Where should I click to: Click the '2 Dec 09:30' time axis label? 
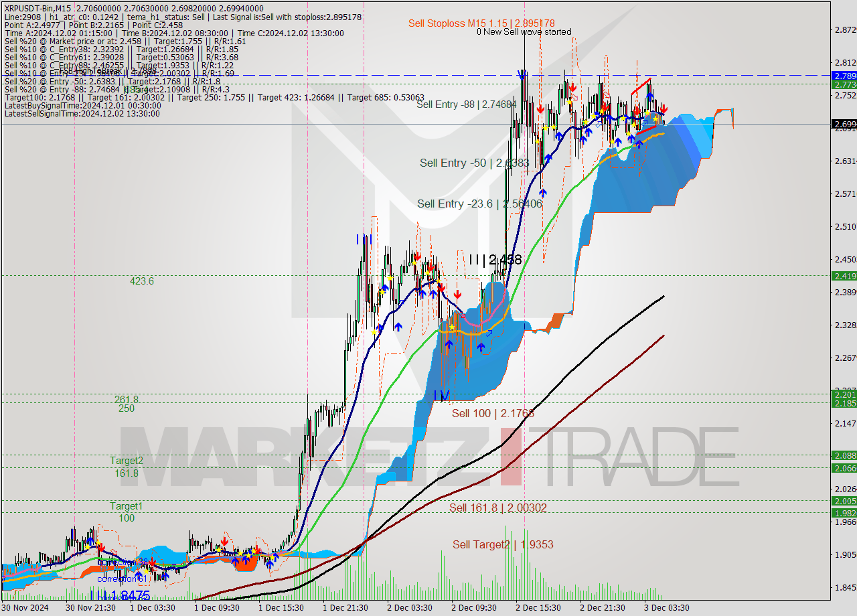[x=473, y=608]
